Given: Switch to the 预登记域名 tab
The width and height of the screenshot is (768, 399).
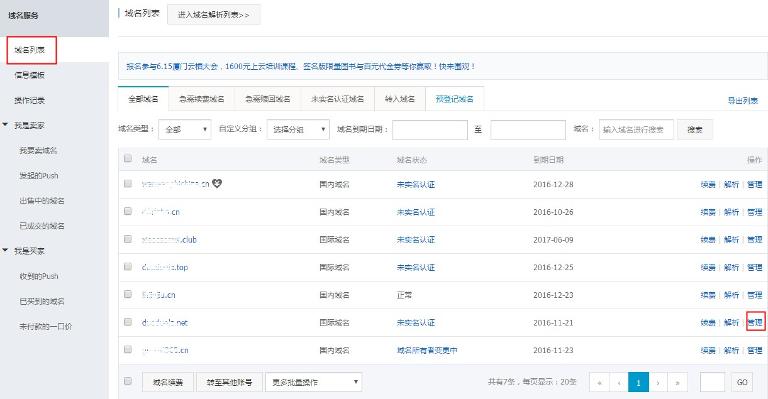Looking at the screenshot, I should (455, 99).
